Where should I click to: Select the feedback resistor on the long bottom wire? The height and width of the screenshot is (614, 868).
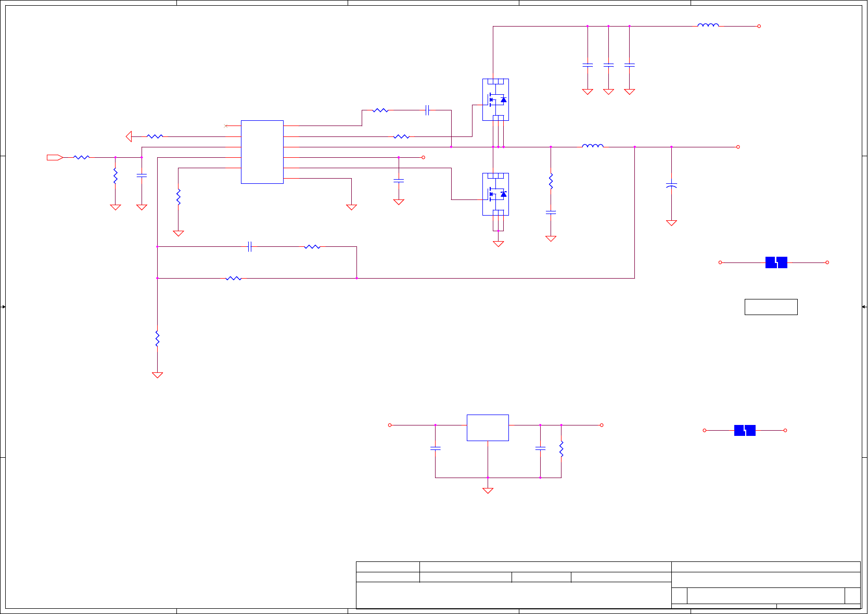point(234,278)
